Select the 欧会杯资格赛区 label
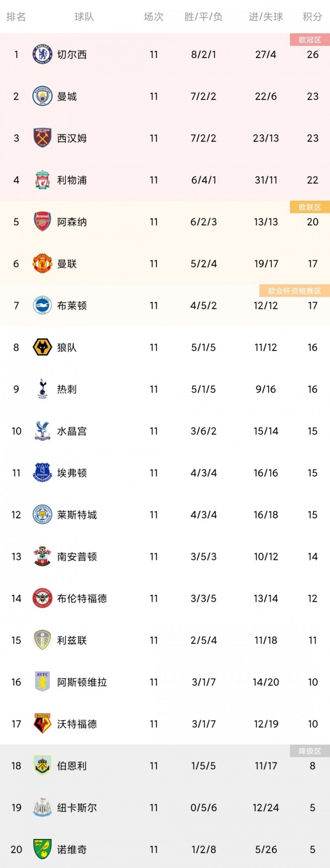330x868 pixels. pyautogui.click(x=295, y=291)
